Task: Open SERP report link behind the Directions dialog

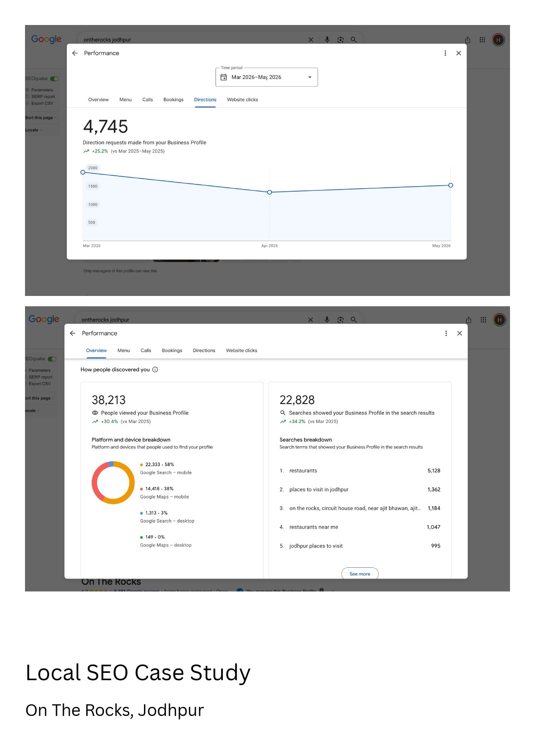Action: coord(43,96)
